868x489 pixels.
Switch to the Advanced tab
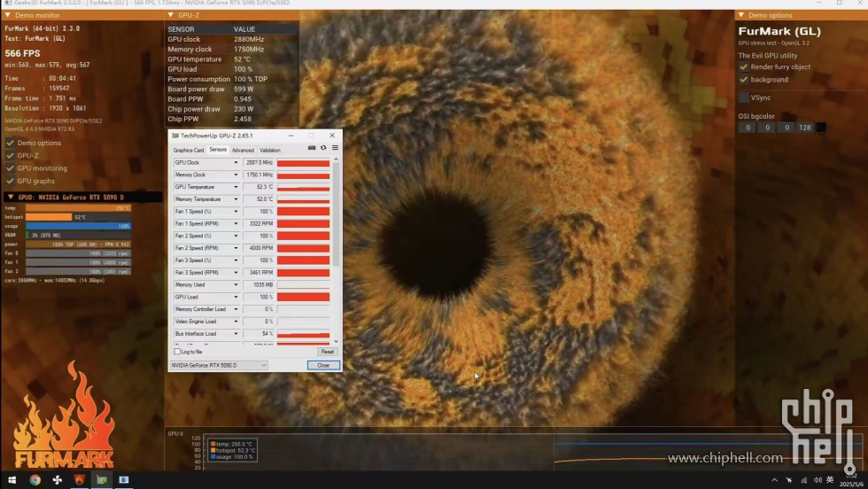[x=243, y=150]
